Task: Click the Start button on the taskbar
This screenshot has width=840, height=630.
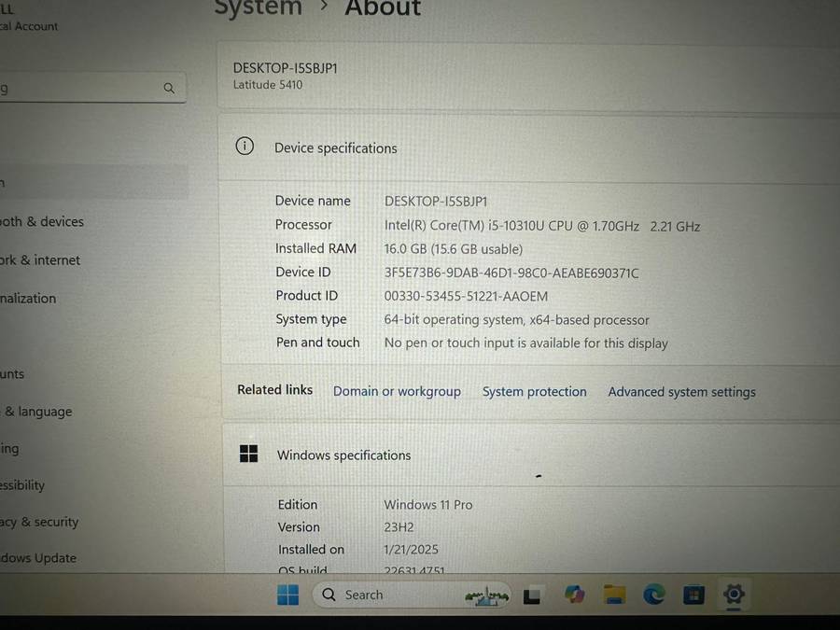Action: [287, 595]
